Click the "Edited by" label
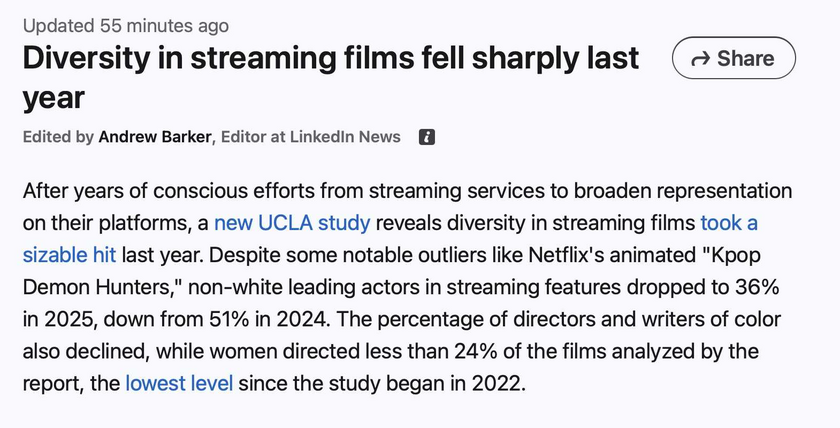 pyautogui.click(x=58, y=137)
